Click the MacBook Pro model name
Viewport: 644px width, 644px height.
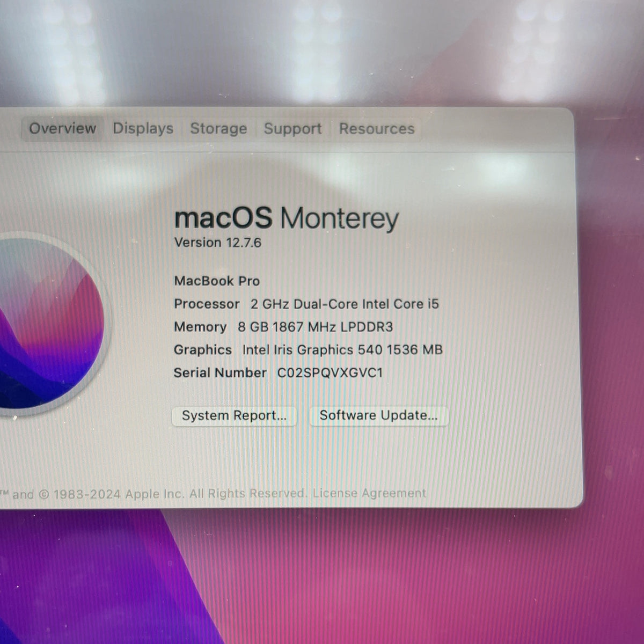[x=217, y=281]
